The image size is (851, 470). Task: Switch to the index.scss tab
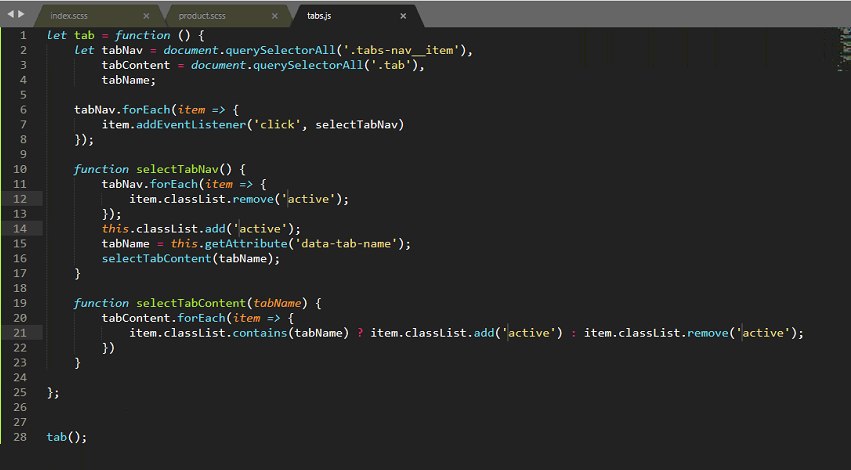69,16
